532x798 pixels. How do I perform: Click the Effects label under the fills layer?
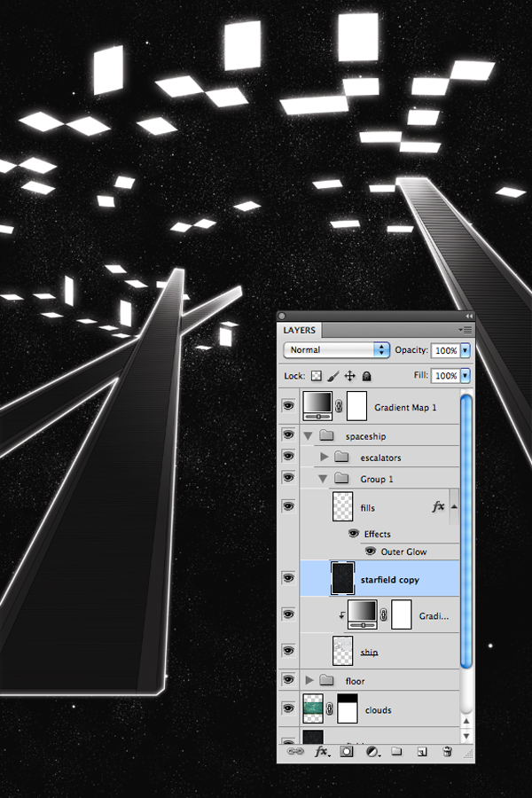point(377,534)
